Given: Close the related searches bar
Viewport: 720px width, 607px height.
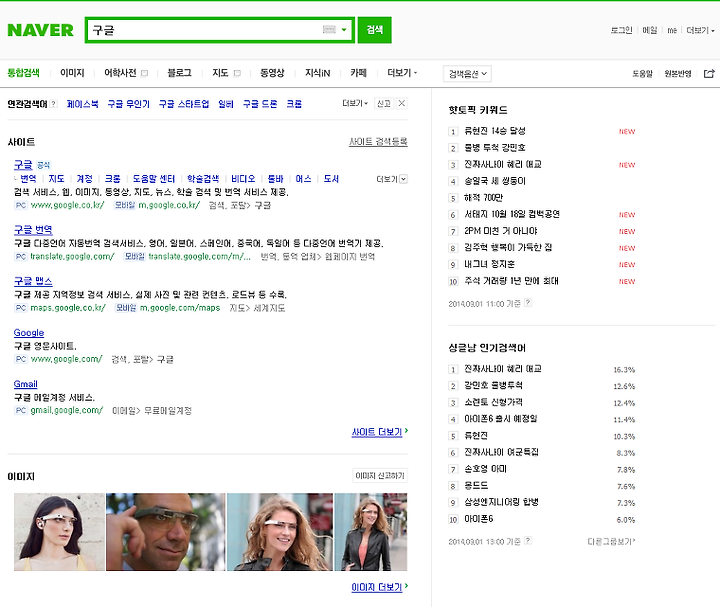Looking at the screenshot, I should pos(401,103).
